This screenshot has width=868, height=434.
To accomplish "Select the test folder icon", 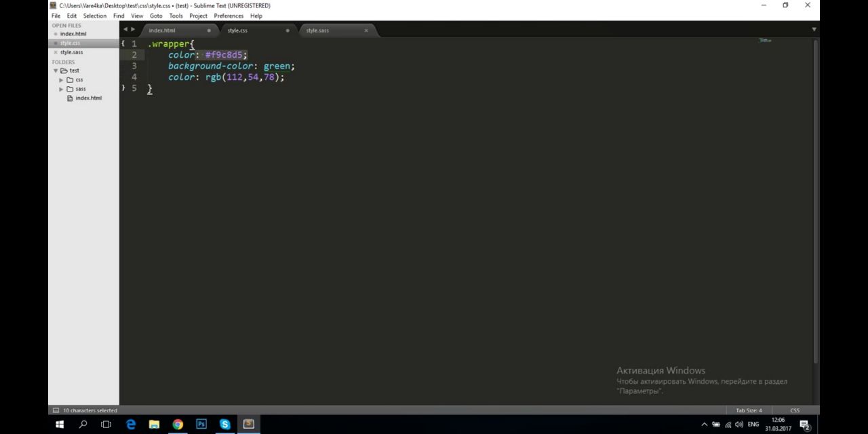I will [64, 71].
